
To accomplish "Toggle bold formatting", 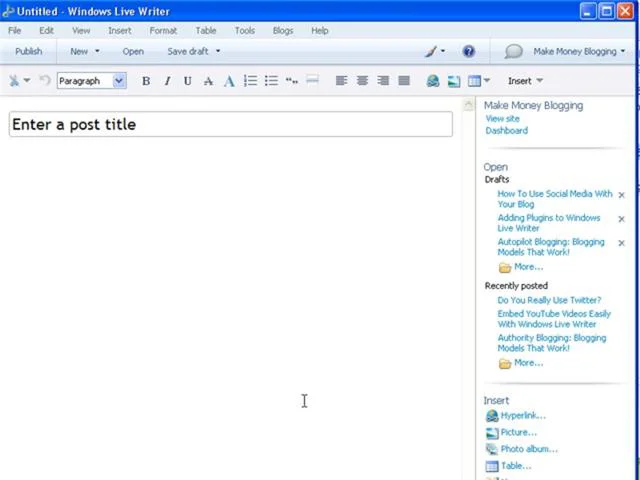I will [x=146, y=81].
